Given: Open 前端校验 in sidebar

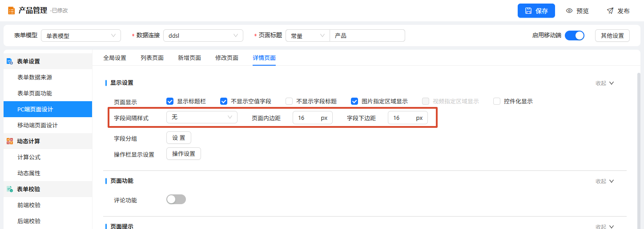Looking at the screenshot, I should 48,205.
